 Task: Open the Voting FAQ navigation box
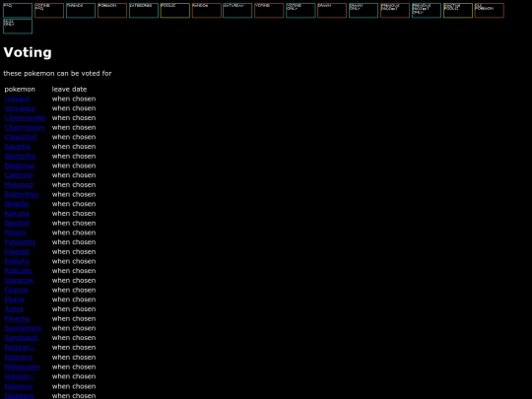coord(49,11)
